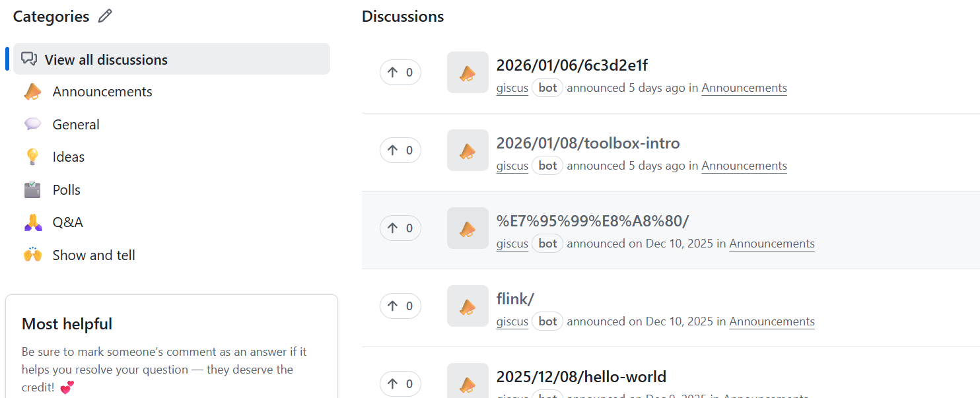
Task: Open the 2026/01/06/6c3d2e1f discussion title
Action: point(571,65)
